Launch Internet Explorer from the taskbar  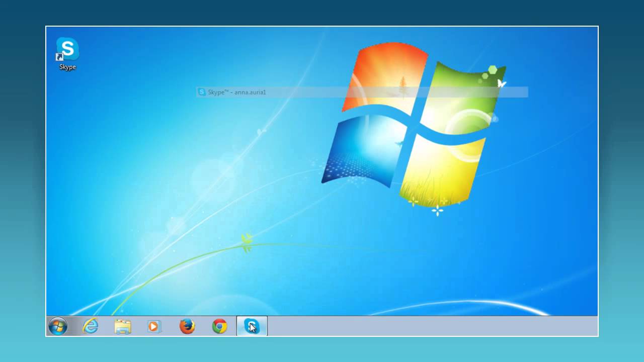point(90,327)
